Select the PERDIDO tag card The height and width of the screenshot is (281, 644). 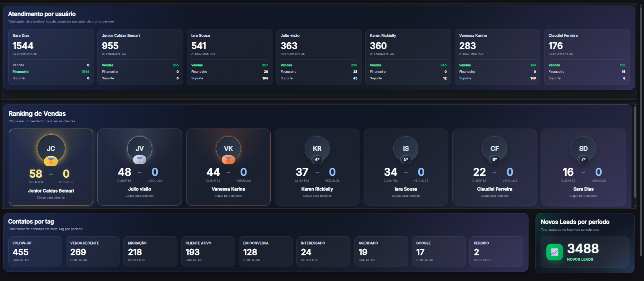click(x=496, y=251)
